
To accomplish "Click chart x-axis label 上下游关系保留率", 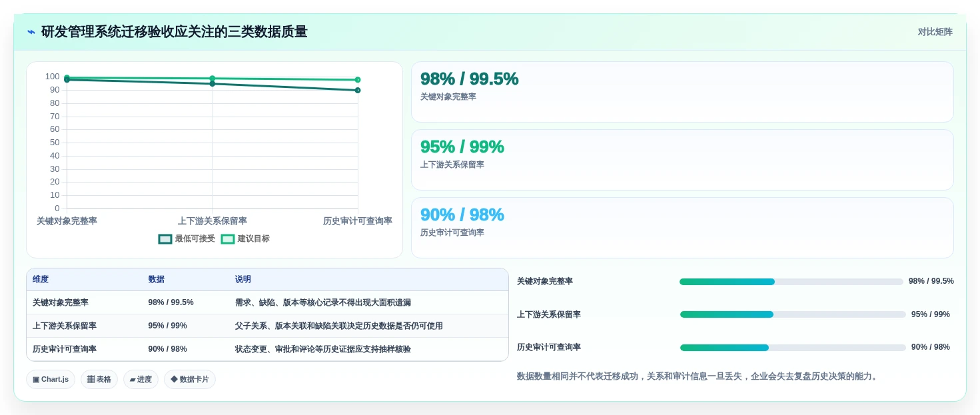I will [x=213, y=221].
